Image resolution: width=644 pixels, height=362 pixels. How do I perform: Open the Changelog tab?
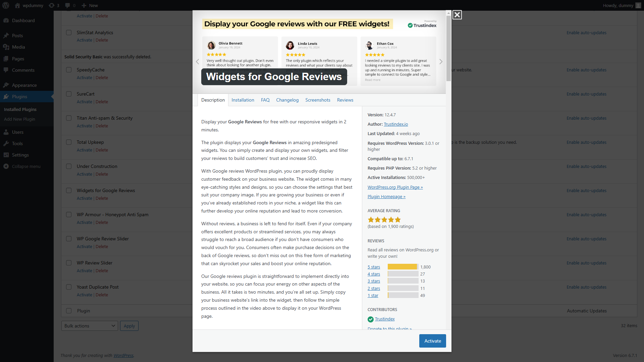click(x=287, y=100)
